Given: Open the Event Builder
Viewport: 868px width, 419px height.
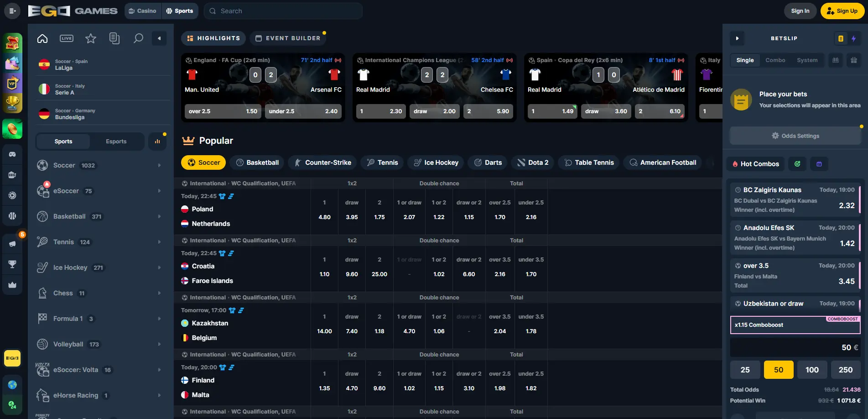Looking at the screenshot, I should 288,38.
